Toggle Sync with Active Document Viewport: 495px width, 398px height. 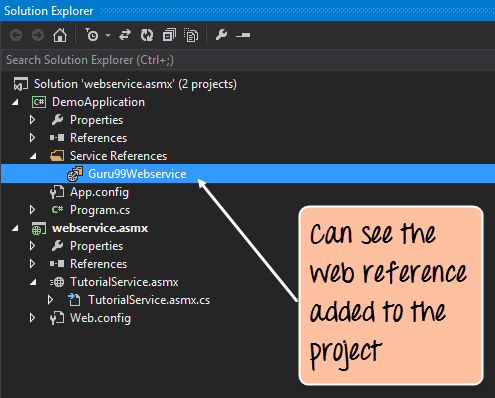[125, 35]
